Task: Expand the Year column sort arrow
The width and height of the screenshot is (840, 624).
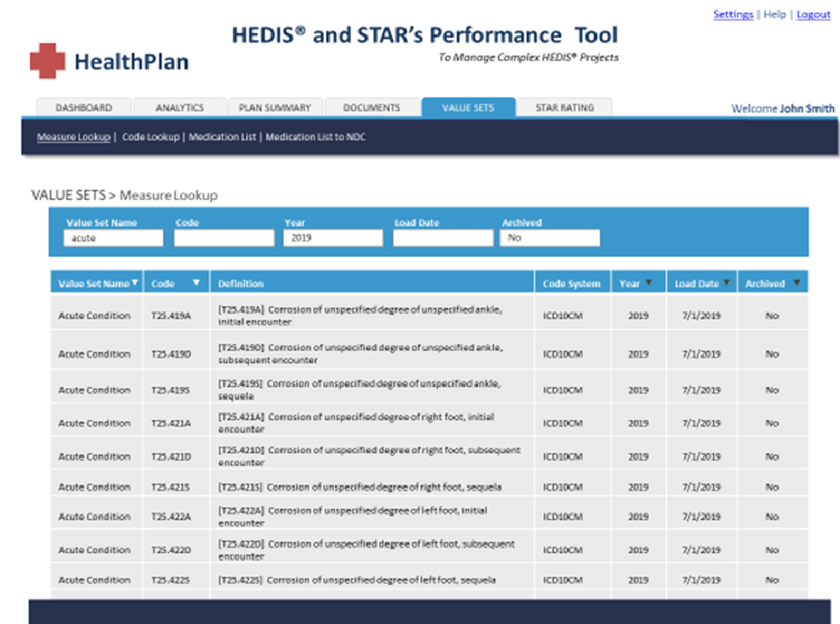Action: (648, 283)
